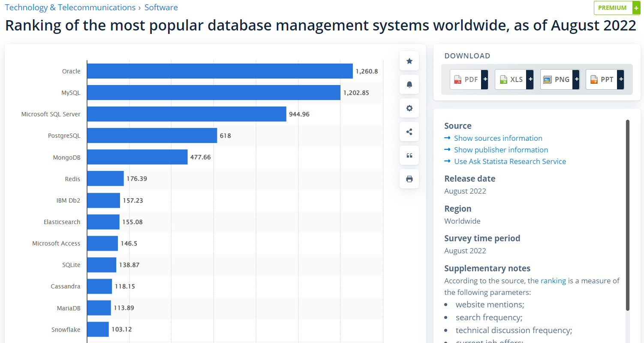
Task: Click the PostgreSQL bar
Action: coord(152,136)
